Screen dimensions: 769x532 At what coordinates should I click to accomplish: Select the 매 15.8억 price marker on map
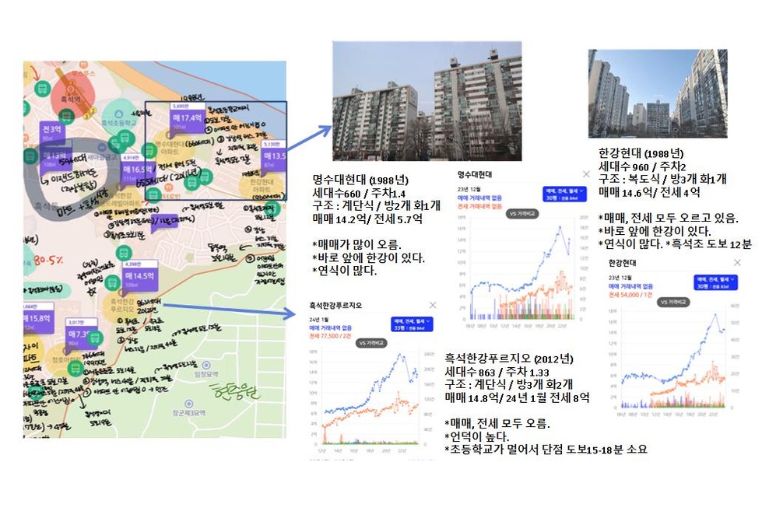[x=37, y=320]
